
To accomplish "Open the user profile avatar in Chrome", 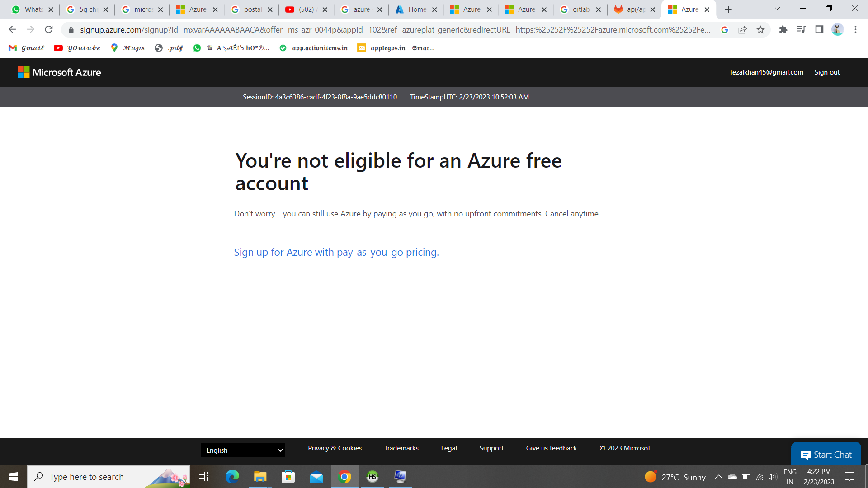I will (x=838, y=29).
